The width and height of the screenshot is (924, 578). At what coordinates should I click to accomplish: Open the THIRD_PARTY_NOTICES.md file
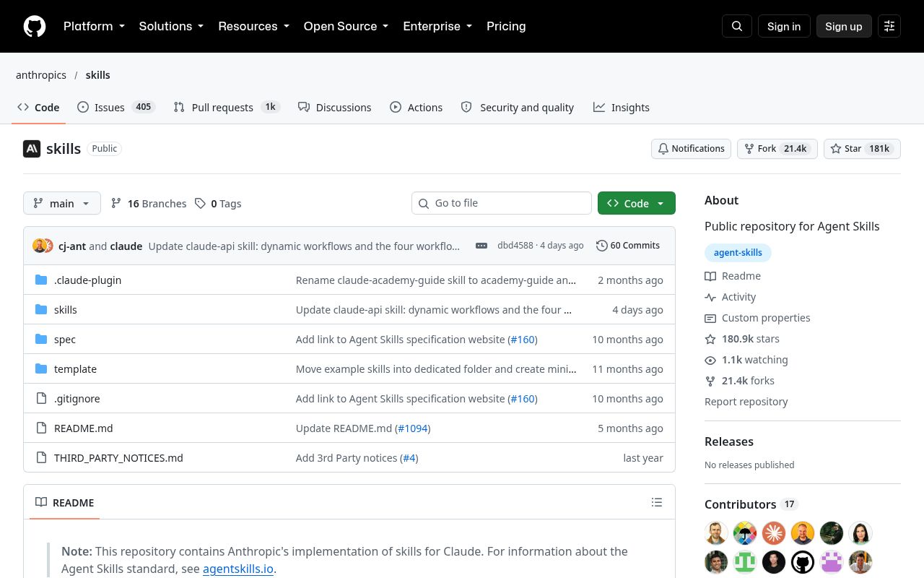click(x=118, y=458)
